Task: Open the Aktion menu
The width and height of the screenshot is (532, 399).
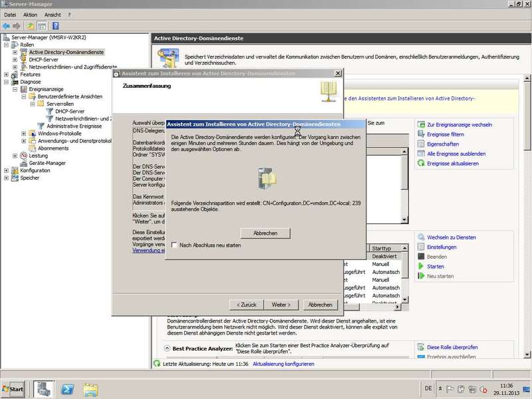Action: click(30, 15)
